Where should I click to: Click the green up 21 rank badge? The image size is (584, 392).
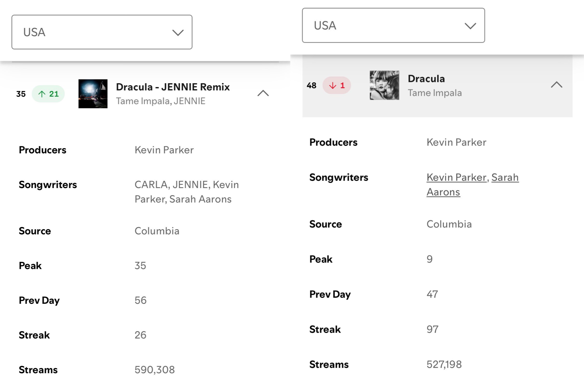[x=48, y=94]
